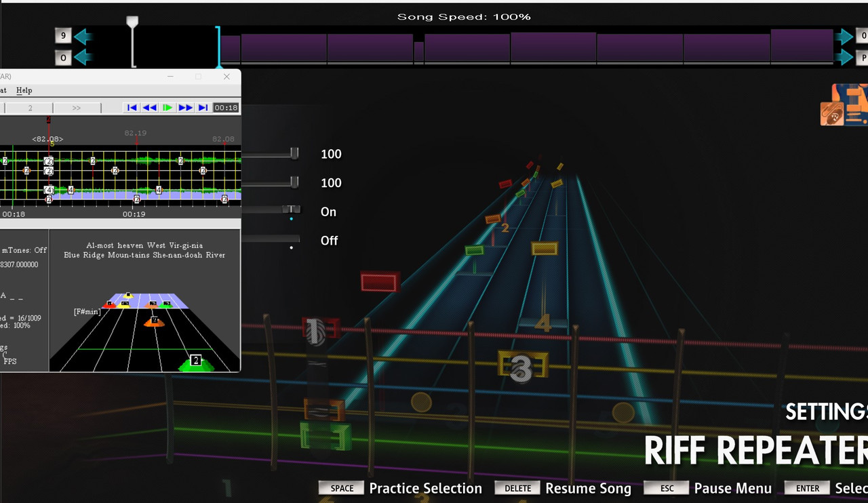
Task: Select the (4) note in the chord
Action: (x=49, y=190)
